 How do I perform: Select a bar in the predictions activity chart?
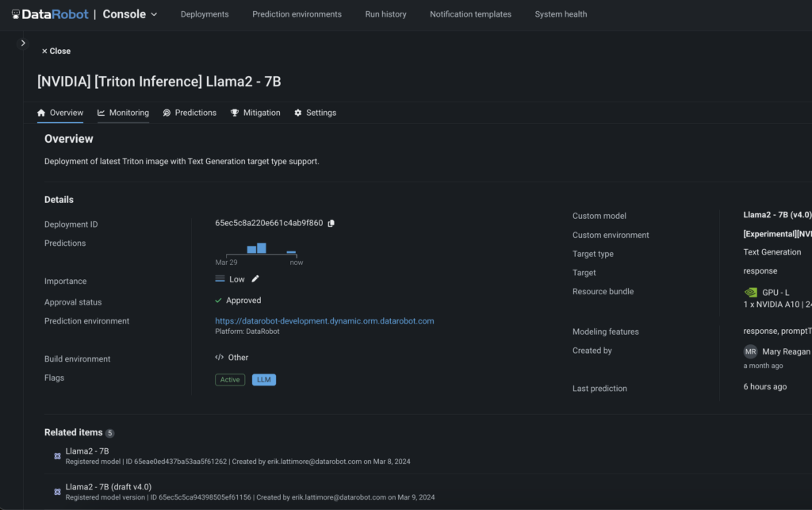(262, 247)
